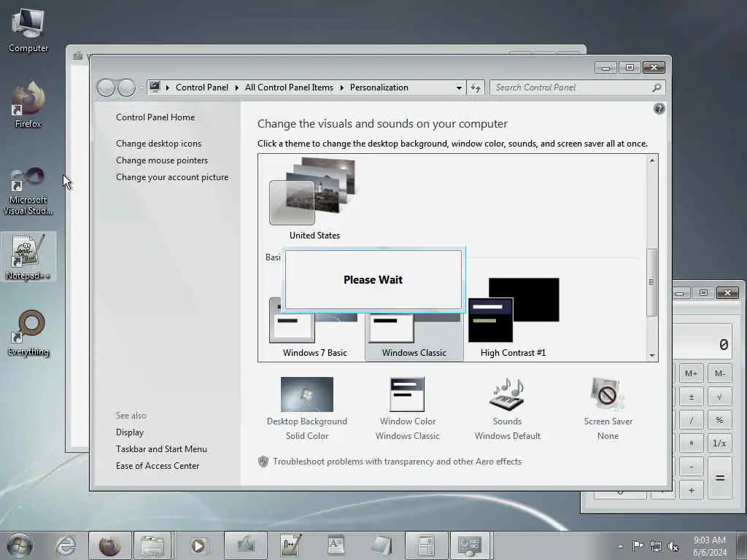
Task: Click the 1/x button in Calculator
Action: click(719, 443)
